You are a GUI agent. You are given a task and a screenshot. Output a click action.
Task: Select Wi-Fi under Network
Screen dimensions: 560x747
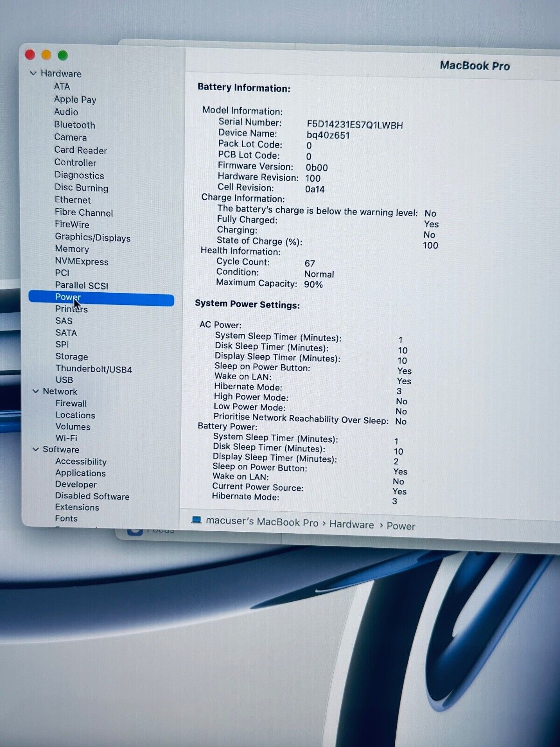pyautogui.click(x=66, y=438)
